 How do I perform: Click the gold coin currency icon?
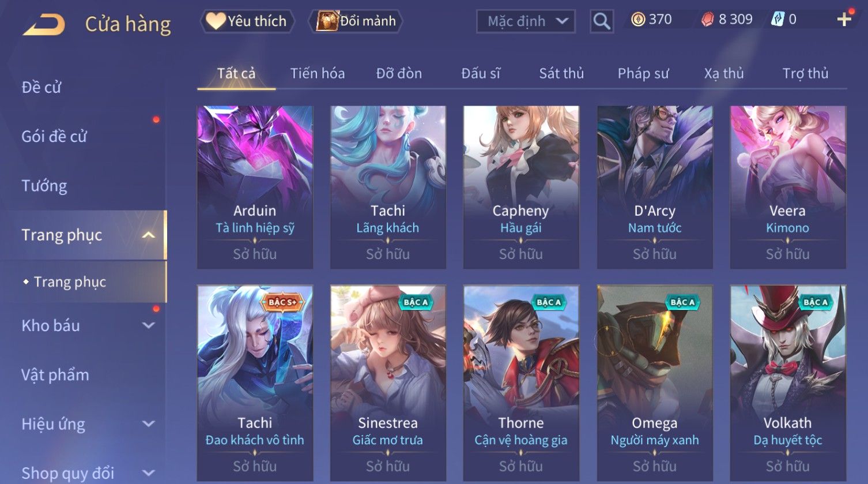pos(638,20)
